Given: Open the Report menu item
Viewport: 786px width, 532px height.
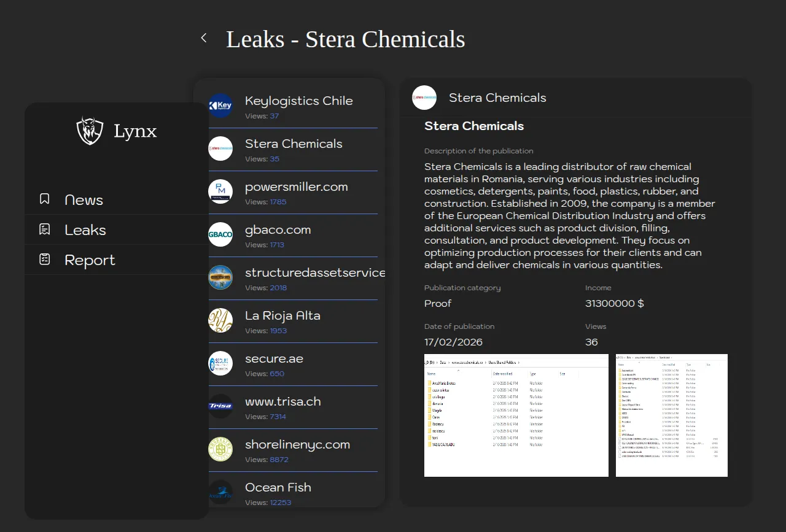Looking at the screenshot, I should [90, 260].
